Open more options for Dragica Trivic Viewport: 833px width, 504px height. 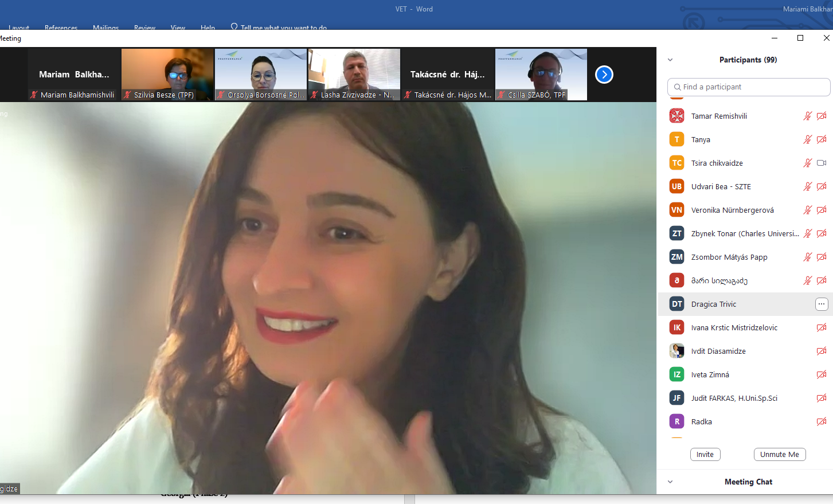click(x=822, y=304)
